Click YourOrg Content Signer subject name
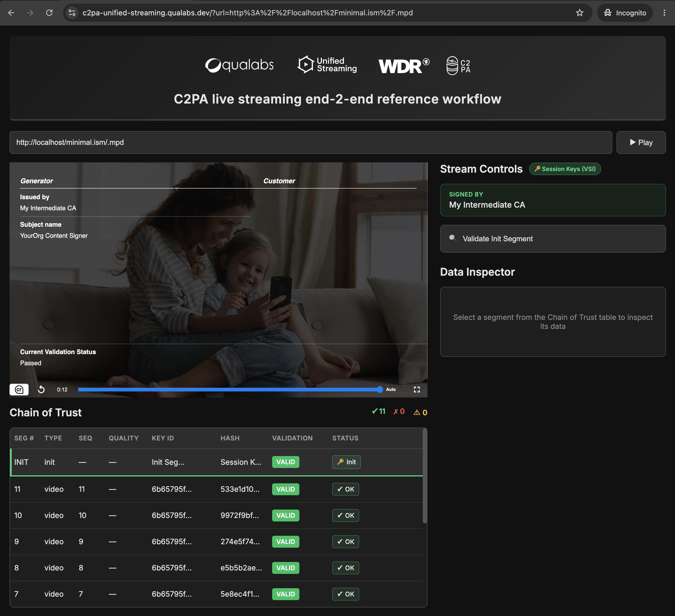675x616 pixels. tap(54, 235)
